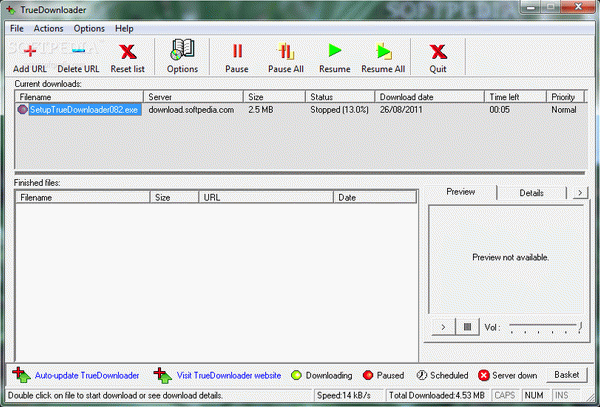Click Auto-update TrueDownloader link
The height and width of the screenshot is (407, 600).
(87, 376)
